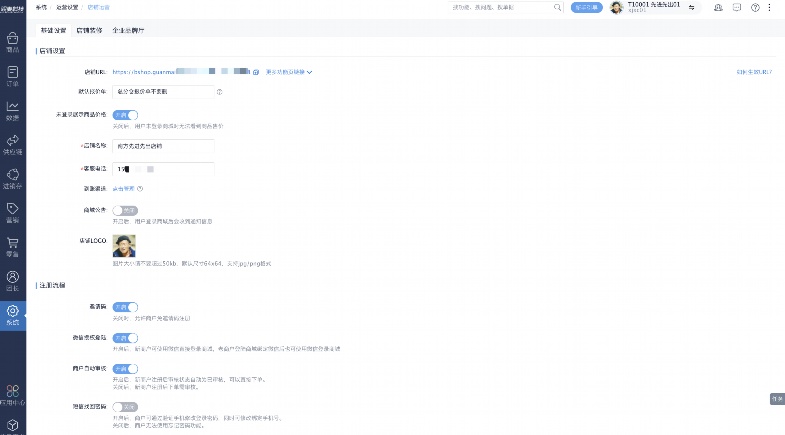This screenshot has width=785, height=435.
Task: Click the dark floating tab at the right edge
Action: pyautogui.click(x=777, y=399)
